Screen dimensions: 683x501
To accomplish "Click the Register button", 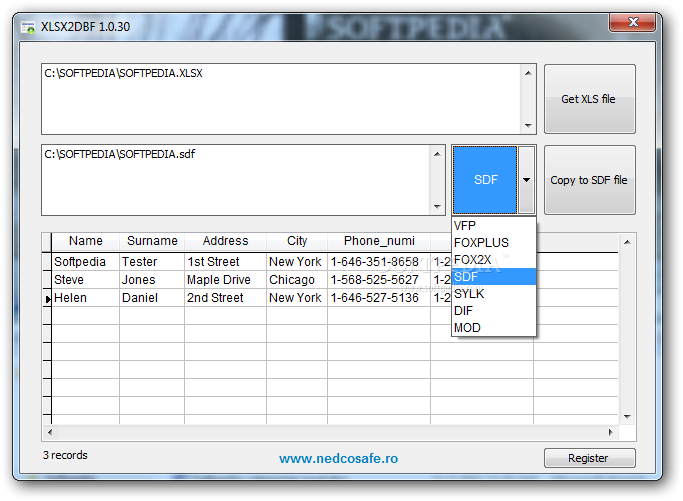I will point(589,458).
